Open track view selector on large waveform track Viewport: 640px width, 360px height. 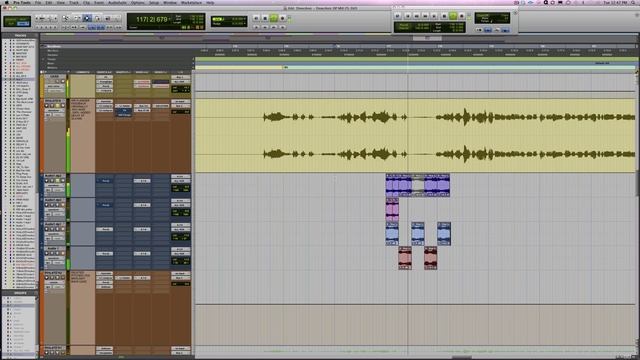54,111
